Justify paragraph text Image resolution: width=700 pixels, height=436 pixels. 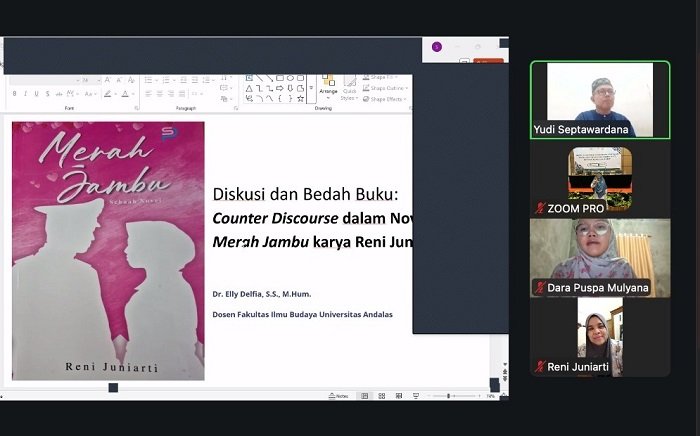182,94
